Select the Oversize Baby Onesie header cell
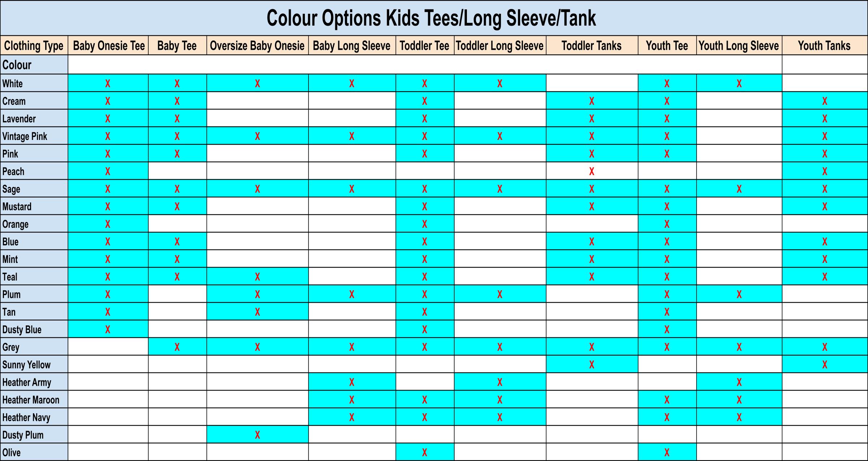 coord(257,46)
